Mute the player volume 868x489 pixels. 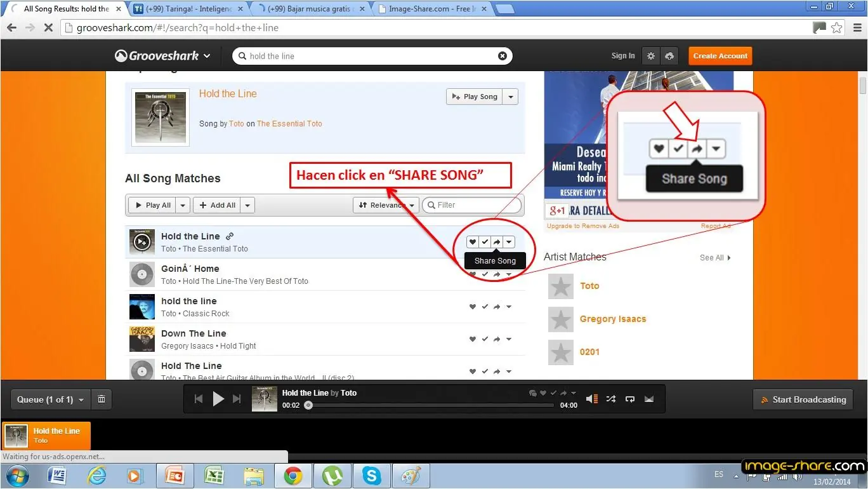click(x=592, y=399)
